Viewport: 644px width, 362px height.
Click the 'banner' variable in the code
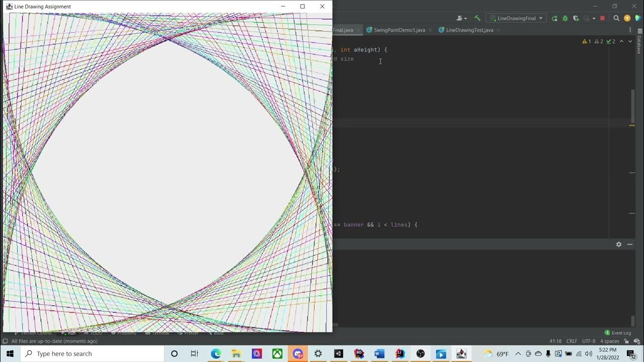[354, 225]
